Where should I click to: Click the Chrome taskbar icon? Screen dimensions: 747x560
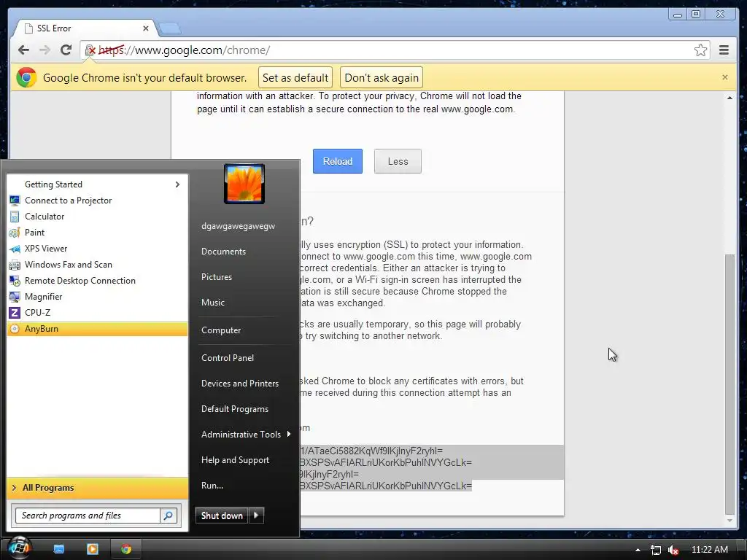pos(126,549)
